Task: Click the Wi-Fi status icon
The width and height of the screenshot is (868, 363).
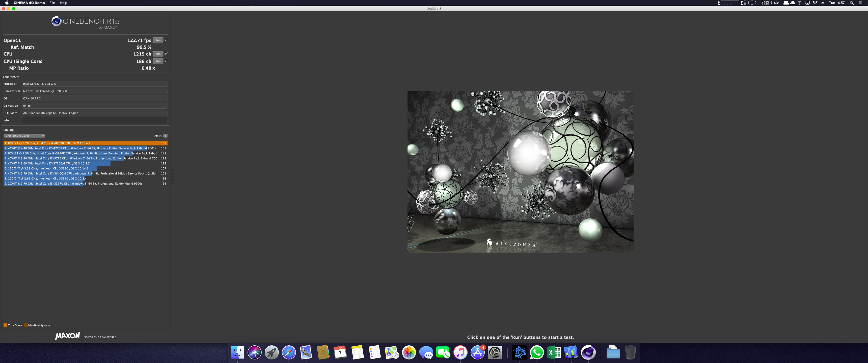Action: [815, 3]
